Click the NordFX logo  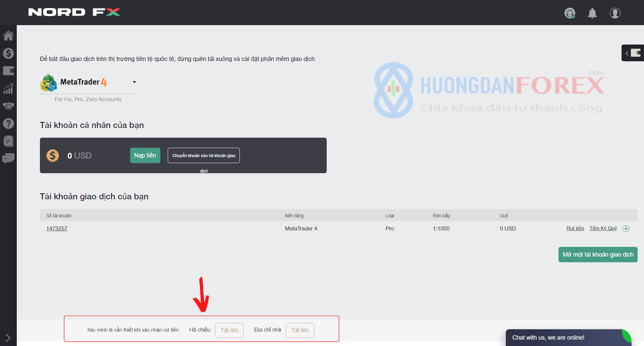pos(74,12)
